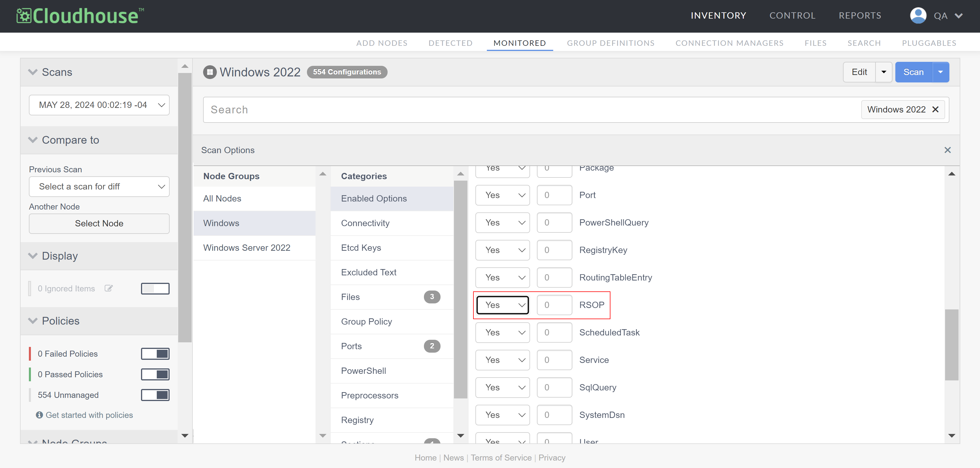This screenshot has height=468, width=980.
Task: Switch to the MONITORED tab
Action: [x=520, y=43]
